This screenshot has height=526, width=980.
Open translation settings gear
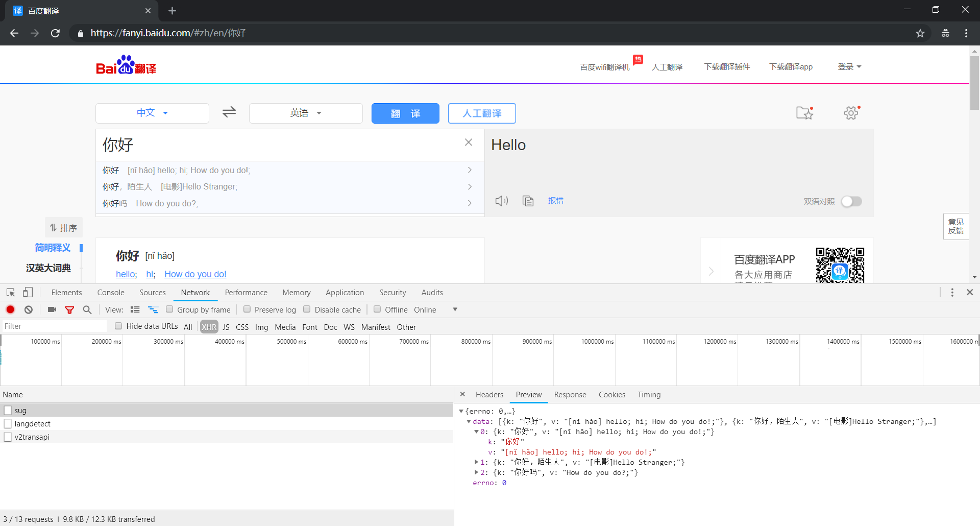[851, 112]
